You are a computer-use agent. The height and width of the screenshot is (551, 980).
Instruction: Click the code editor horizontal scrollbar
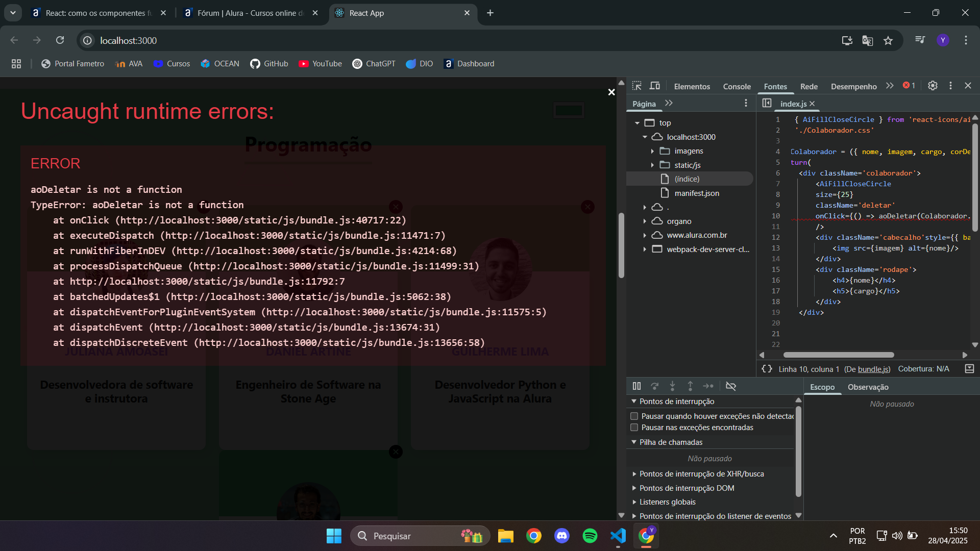pos(839,355)
